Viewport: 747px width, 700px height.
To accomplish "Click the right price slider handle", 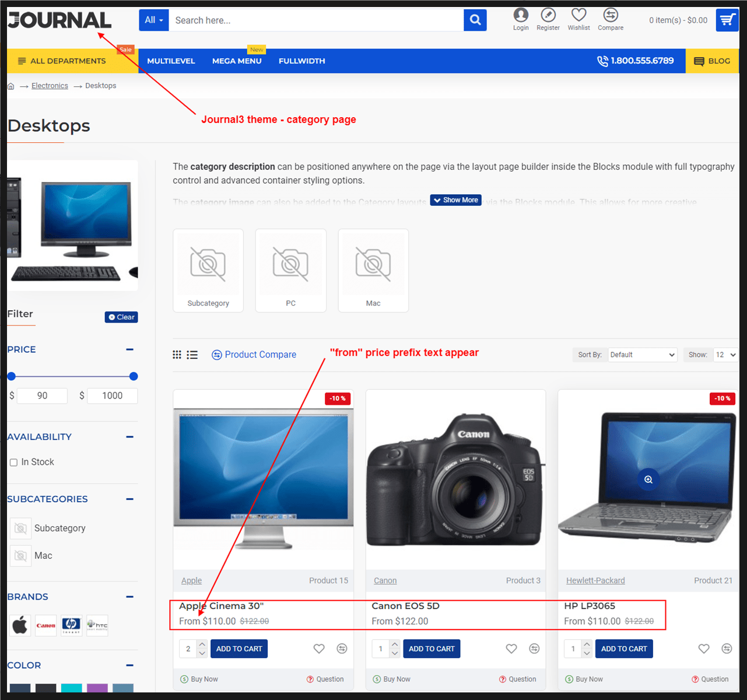I will coord(134,376).
